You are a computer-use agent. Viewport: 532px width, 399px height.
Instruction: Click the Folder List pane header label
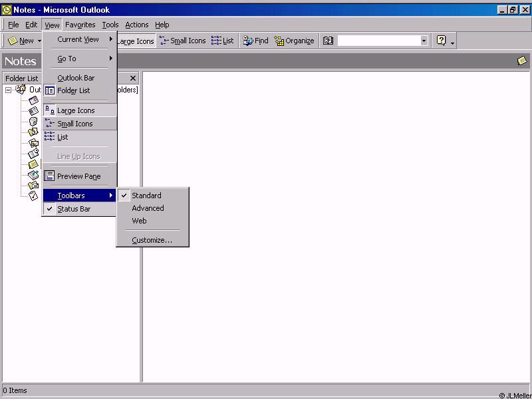[22, 78]
